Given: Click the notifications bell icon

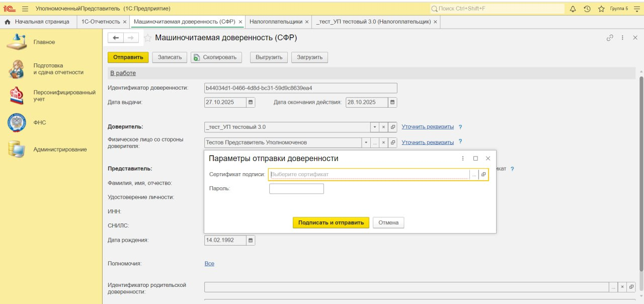Looking at the screenshot, I should pos(573,9).
